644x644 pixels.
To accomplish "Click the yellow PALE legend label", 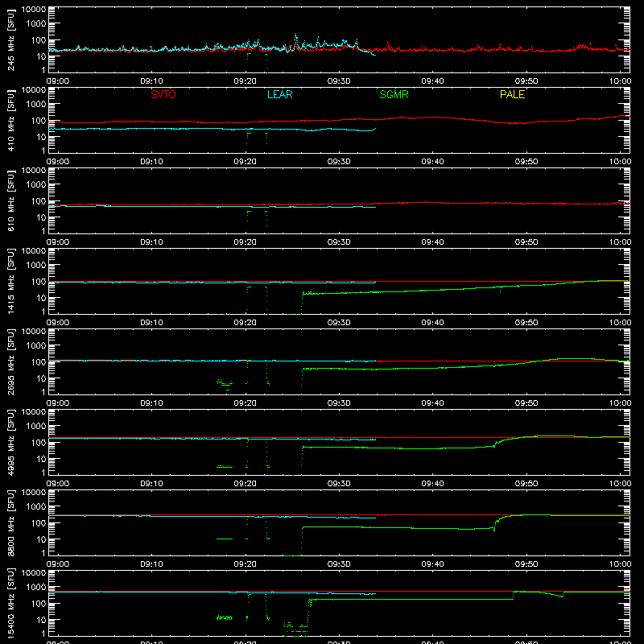I will point(512,94).
